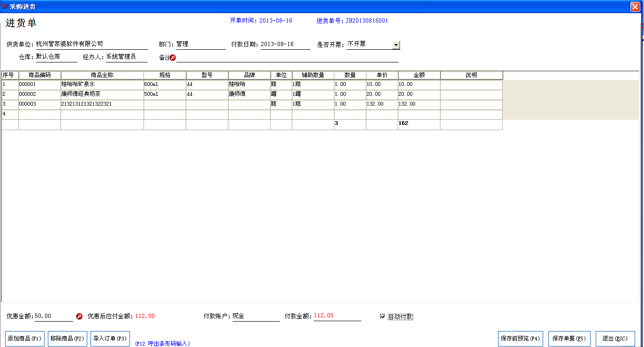Click the 单位 column header
644x347 pixels.
click(x=281, y=75)
